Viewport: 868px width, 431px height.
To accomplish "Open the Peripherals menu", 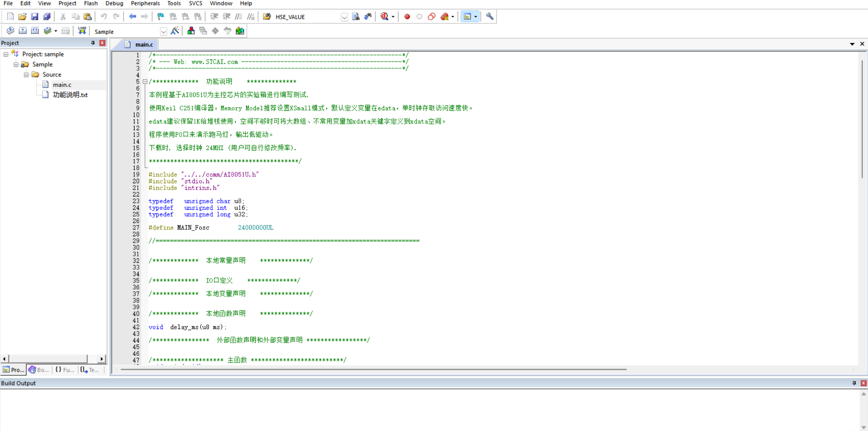I will [x=145, y=3].
